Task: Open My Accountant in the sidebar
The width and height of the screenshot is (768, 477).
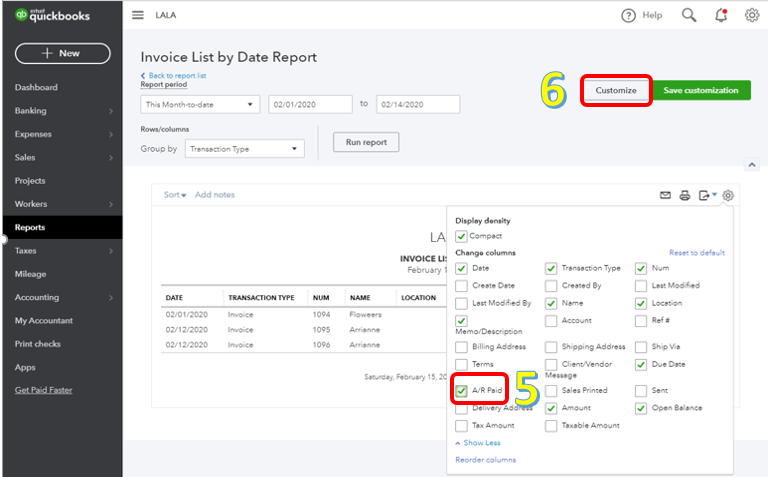Action: [x=44, y=321]
